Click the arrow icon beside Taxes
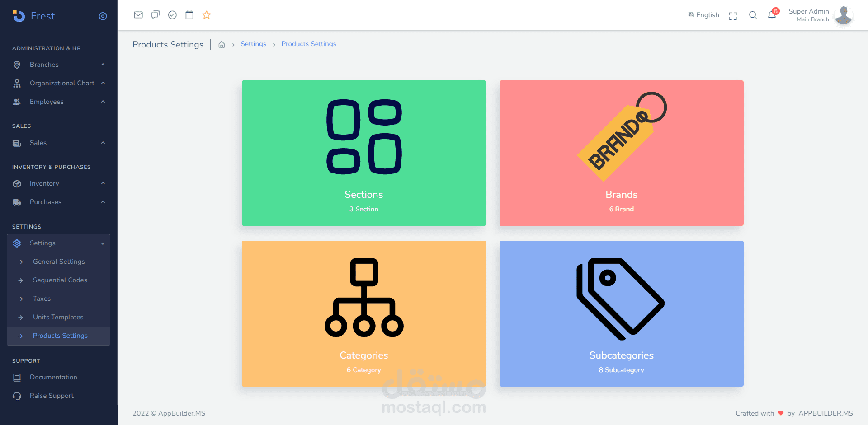The image size is (868, 425). pos(20,299)
